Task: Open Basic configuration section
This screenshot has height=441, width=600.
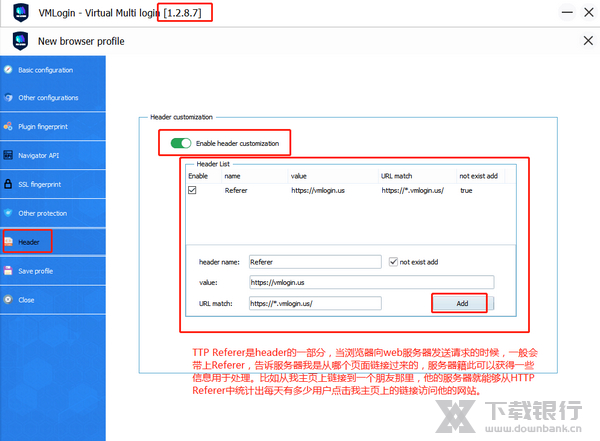Action: pyautogui.click(x=53, y=70)
